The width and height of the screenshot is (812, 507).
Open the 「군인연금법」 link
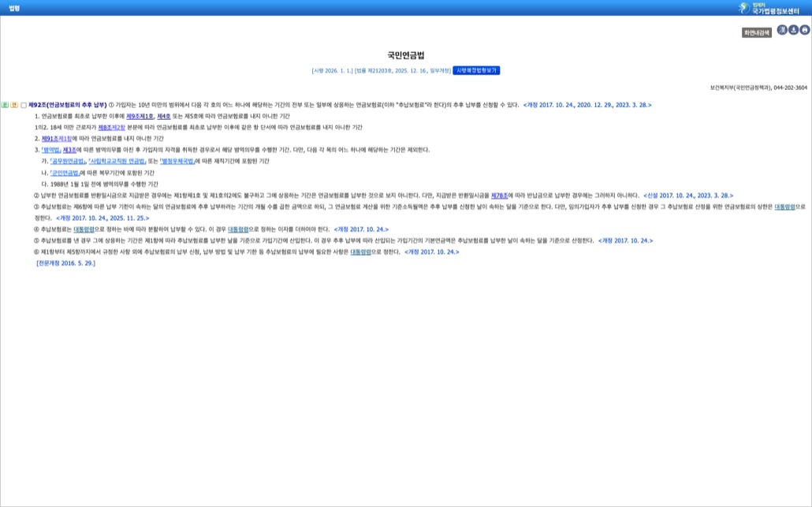pyautogui.click(x=65, y=173)
